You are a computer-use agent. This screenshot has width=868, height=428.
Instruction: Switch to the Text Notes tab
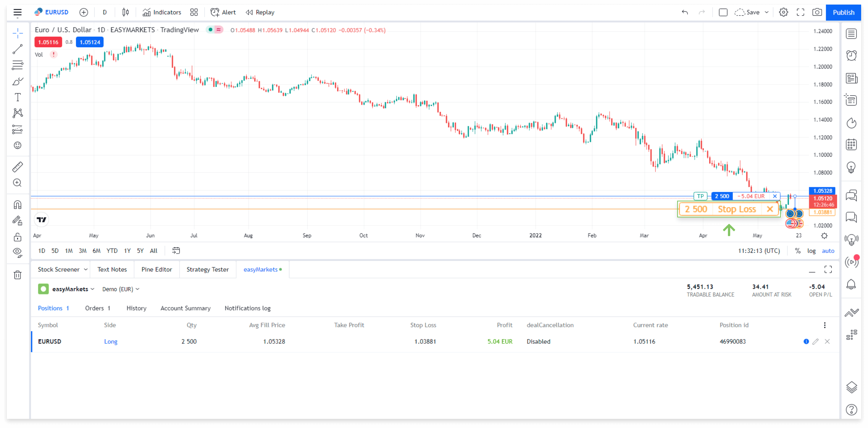click(112, 269)
